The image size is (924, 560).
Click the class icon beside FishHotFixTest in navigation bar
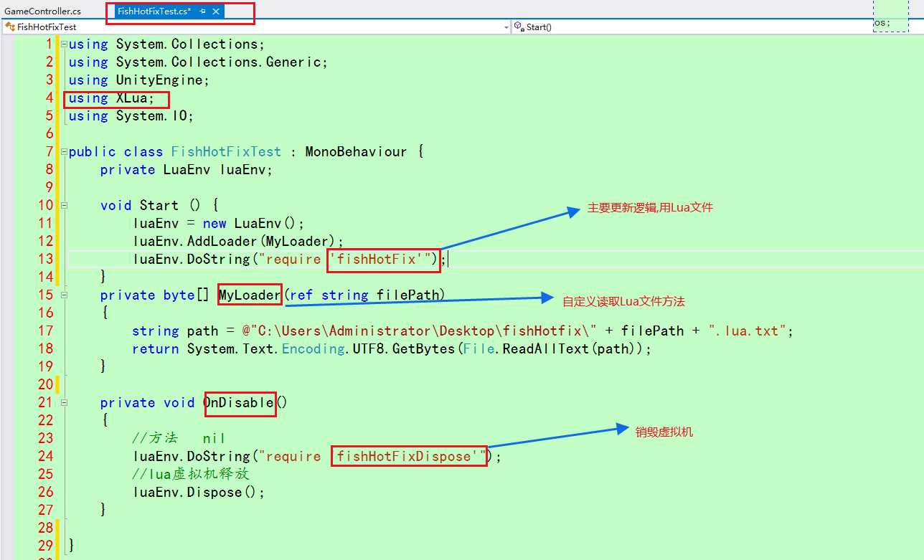point(10,27)
